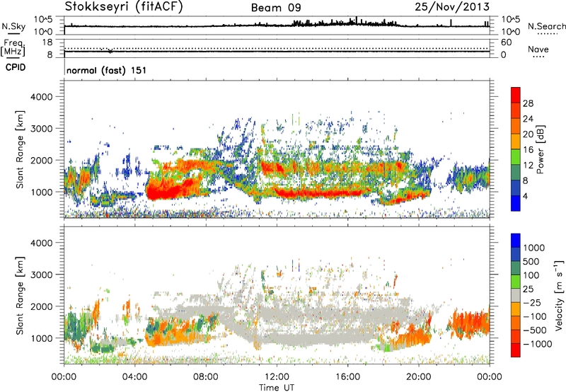Click the '60' Nave axis label
The width and height of the screenshot is (566, 392).
pyautogui.click(x=506, y=42)
